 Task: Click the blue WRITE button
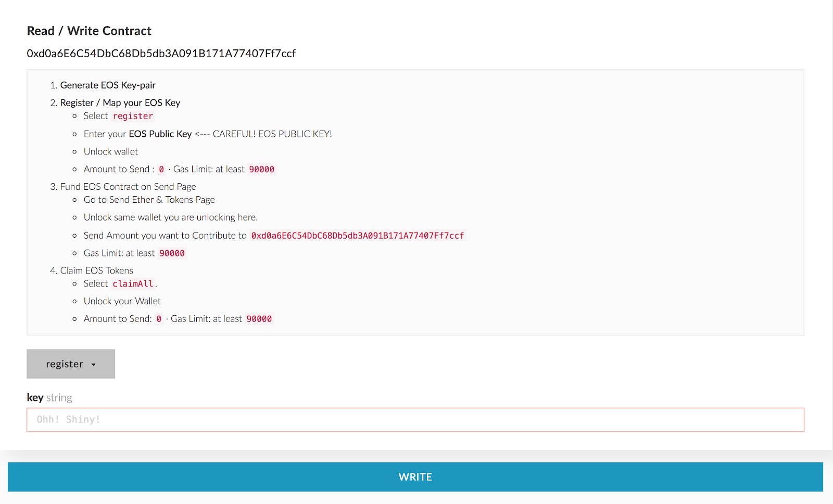coord(415,477)
